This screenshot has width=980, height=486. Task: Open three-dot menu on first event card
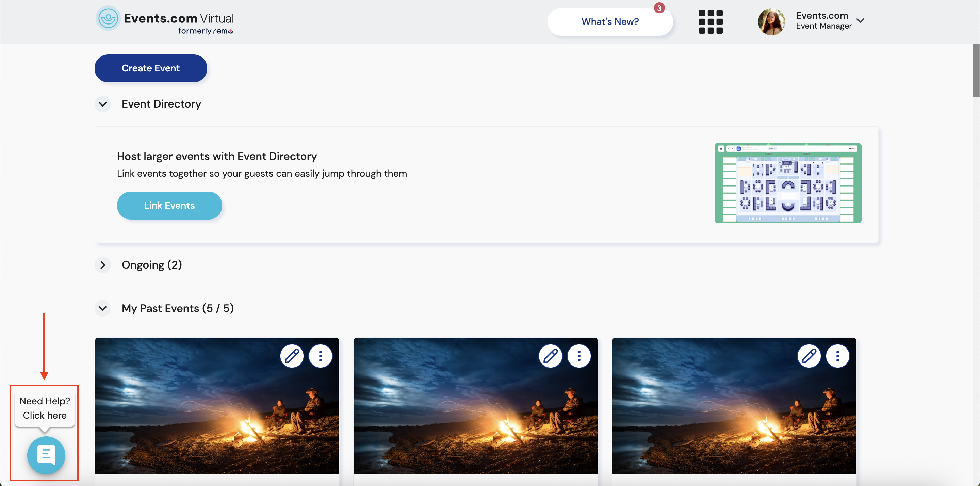click(x=320, y=356)
